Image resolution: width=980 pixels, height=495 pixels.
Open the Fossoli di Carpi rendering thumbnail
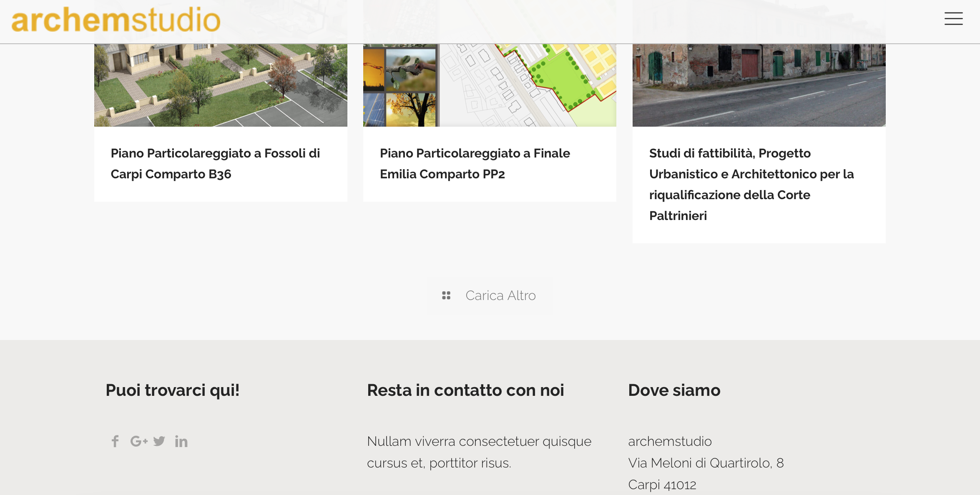221,85
